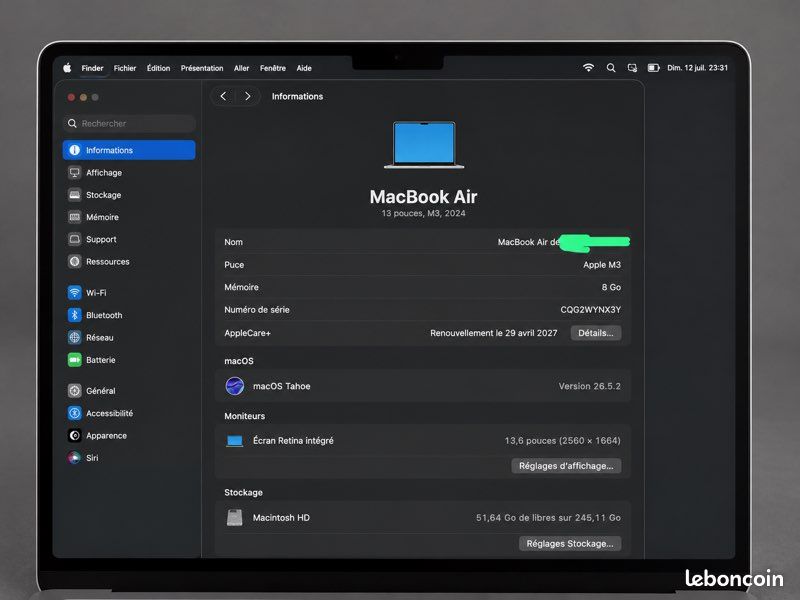Click the date and time Dim. 12 juil. 23:31
The height and width of the screenshot is (600, 800).
[697, 67]
